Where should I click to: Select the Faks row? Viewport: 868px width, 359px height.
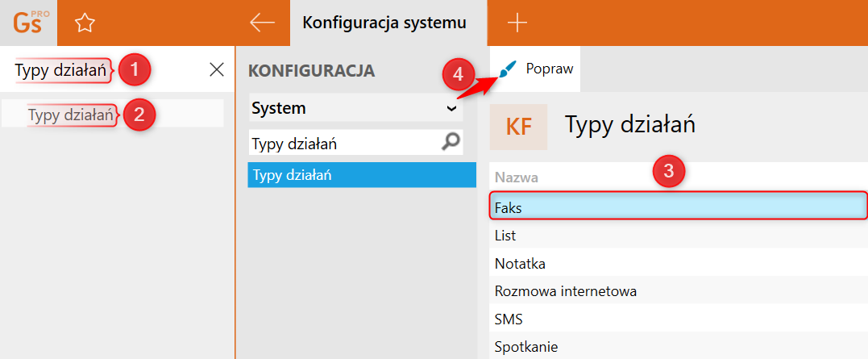[678, 207]
